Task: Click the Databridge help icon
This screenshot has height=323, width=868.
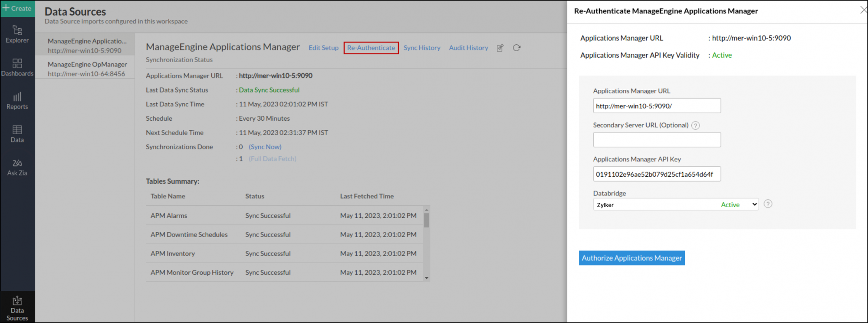Action: click(768, 204)
